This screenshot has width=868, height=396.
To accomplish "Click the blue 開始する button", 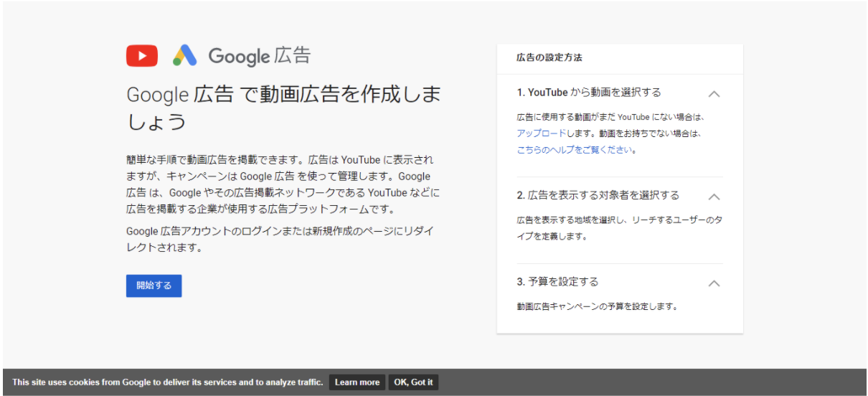I will tap(154, 286).
